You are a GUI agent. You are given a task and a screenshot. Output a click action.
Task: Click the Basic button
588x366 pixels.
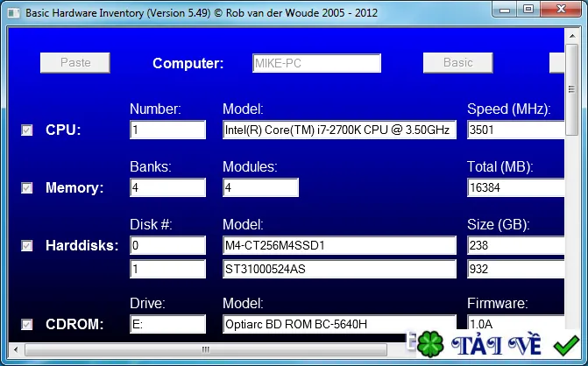tap(458, 62)
